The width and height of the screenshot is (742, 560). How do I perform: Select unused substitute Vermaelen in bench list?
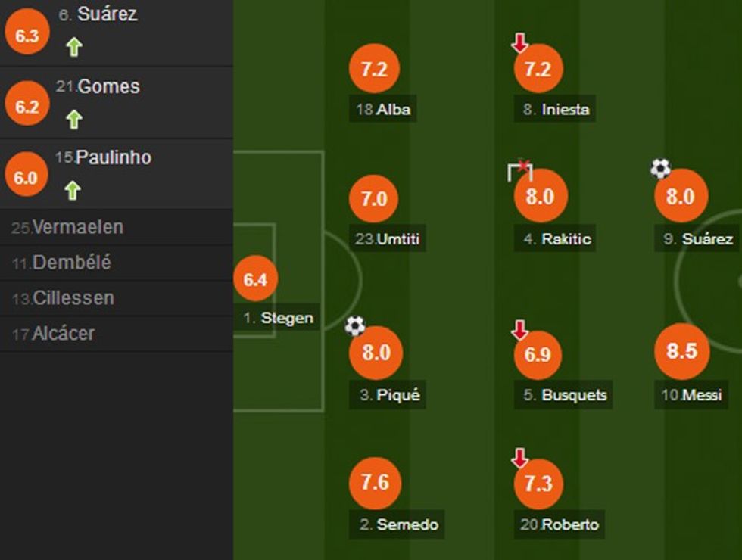68,227
